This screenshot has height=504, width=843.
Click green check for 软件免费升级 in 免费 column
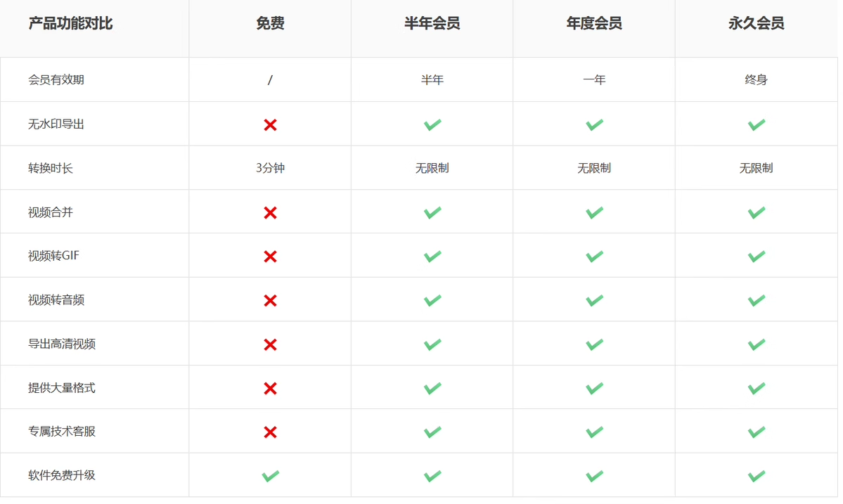point(270,476)
